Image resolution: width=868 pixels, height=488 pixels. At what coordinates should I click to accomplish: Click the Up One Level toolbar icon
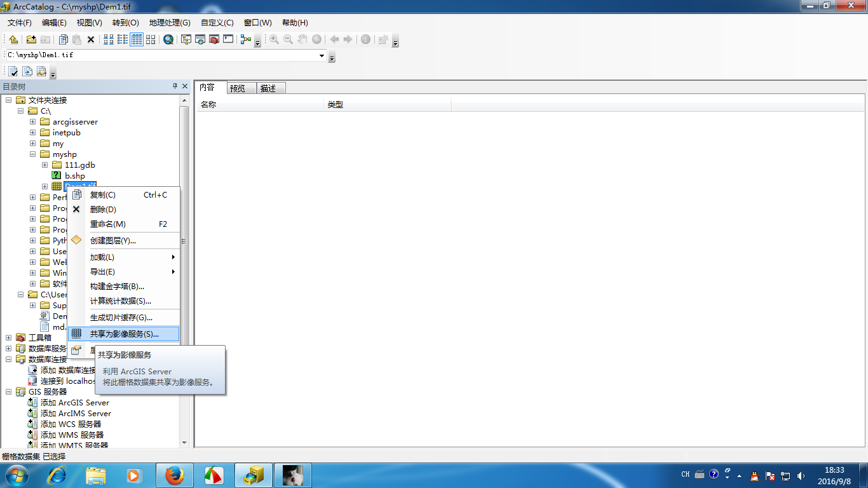(x=13, y=39)
